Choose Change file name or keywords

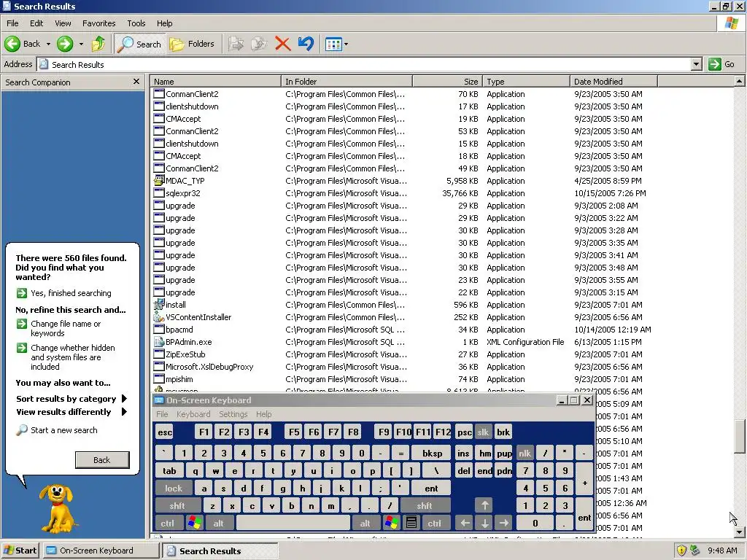click(x=66, y=329)
